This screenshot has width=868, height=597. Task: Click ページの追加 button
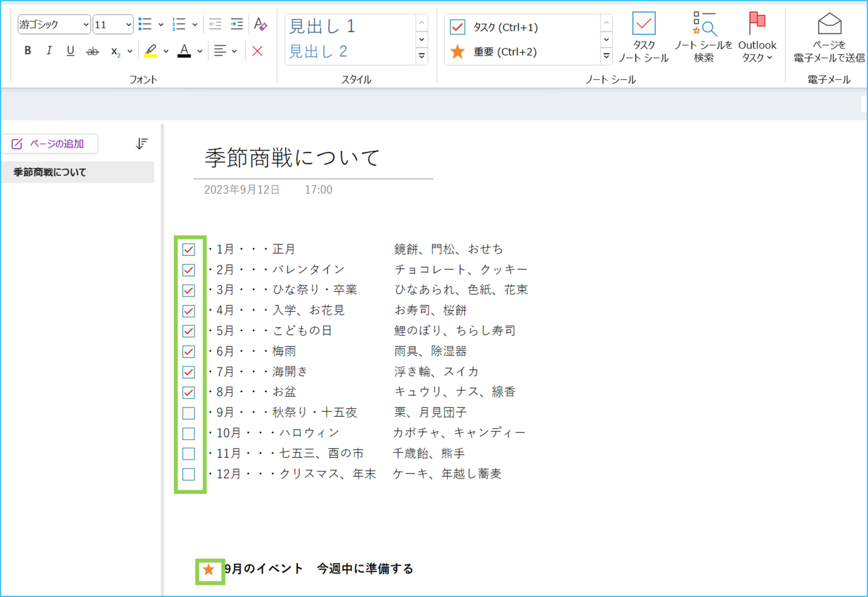point(49,144)
